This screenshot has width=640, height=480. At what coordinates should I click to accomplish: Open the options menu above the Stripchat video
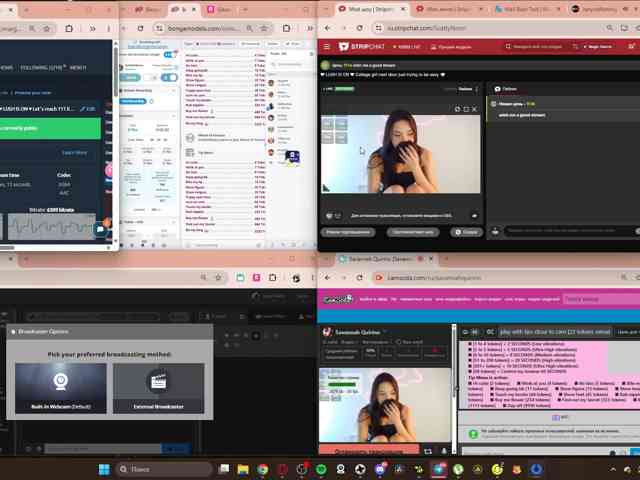coord(477,89)
